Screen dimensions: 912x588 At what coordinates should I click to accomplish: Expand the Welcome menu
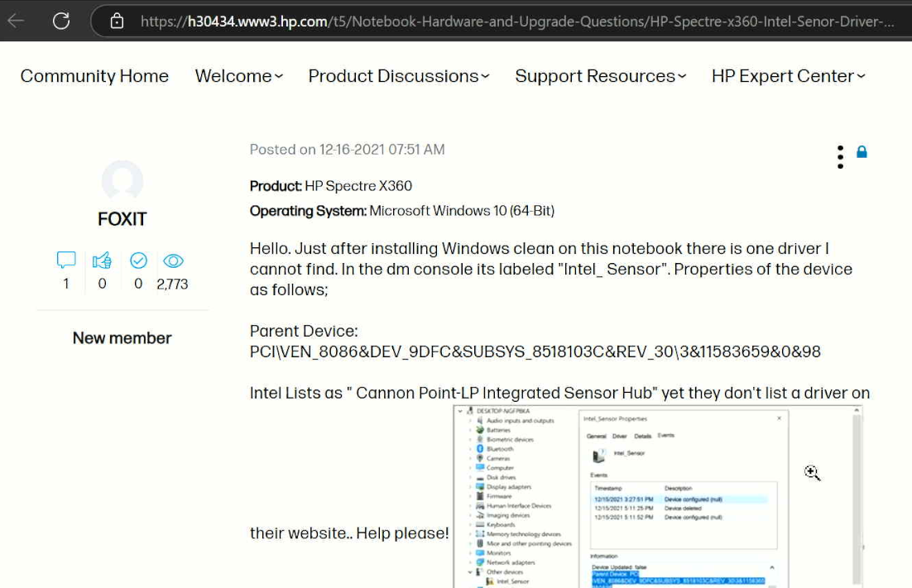(x=238, y=76)
